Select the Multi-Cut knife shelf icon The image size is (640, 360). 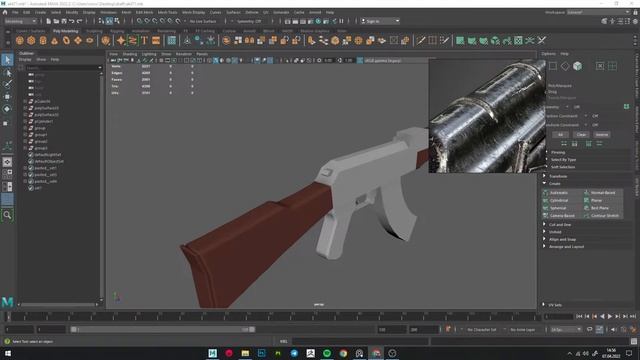click(x=421, y=40)
